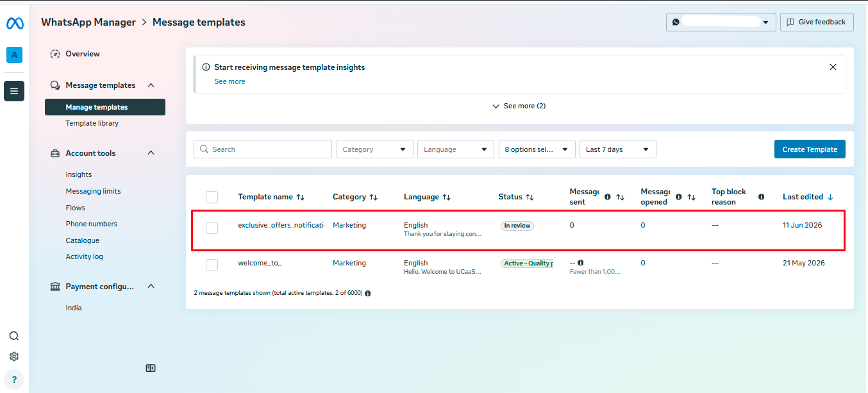The width and height of the screenshot is (868, 393).
Task: Sort by Template name arrows
Action: click(300, 197)
